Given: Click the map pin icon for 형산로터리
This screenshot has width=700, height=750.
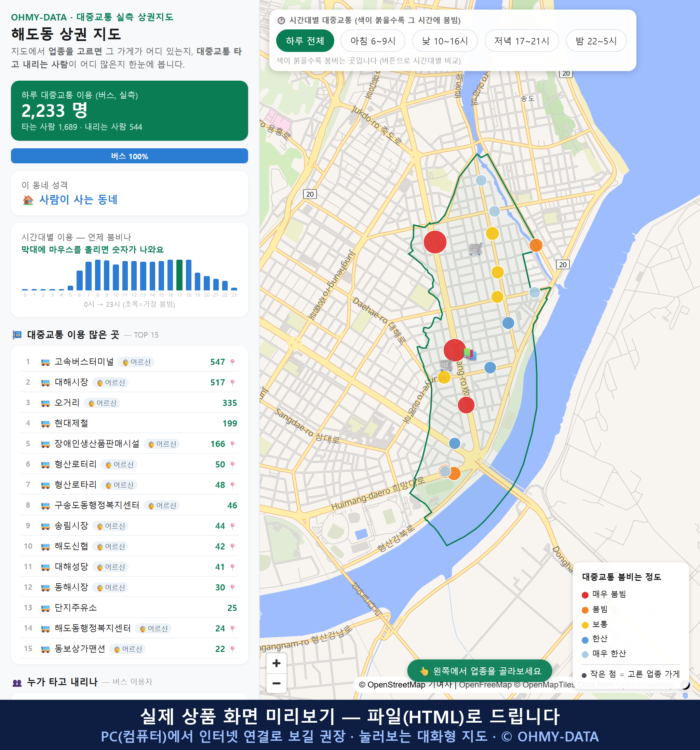Looking at the screenshot, I should coord(232,464).
